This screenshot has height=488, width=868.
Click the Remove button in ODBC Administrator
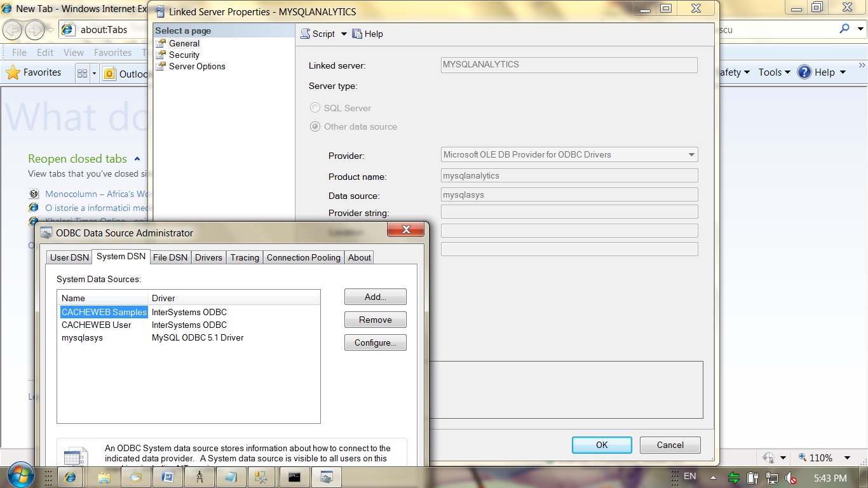click(x=376, y=320)
